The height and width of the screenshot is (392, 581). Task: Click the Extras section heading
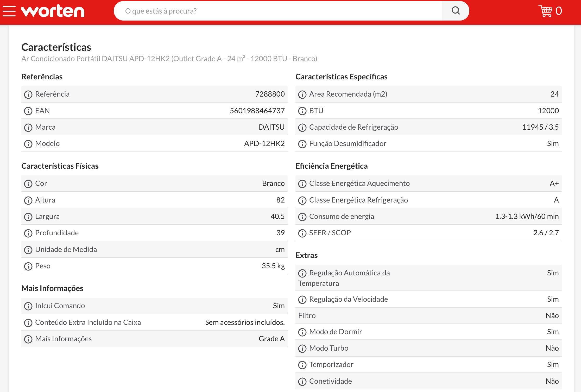click(x=306, y=255)
